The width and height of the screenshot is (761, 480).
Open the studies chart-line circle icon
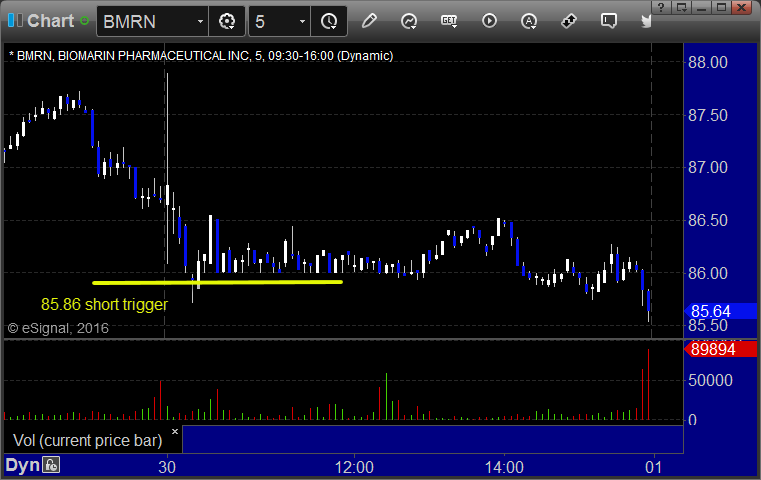(409, 21)
